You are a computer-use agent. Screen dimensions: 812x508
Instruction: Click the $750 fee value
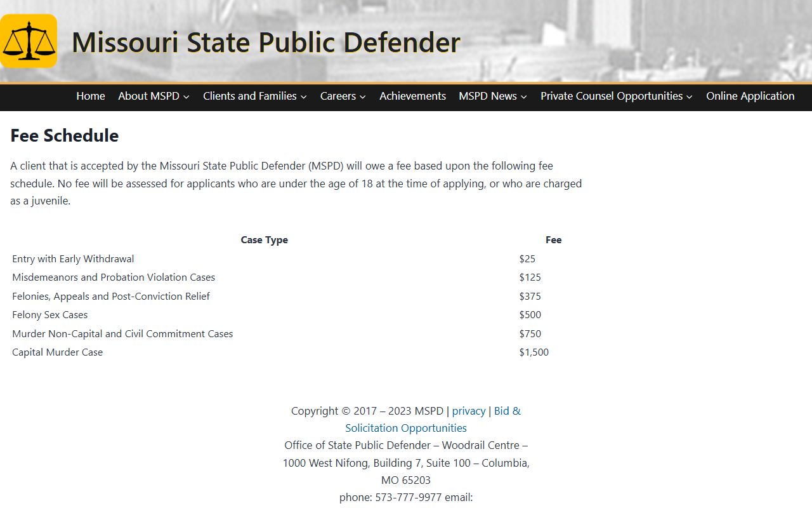(x=530, y=334)
